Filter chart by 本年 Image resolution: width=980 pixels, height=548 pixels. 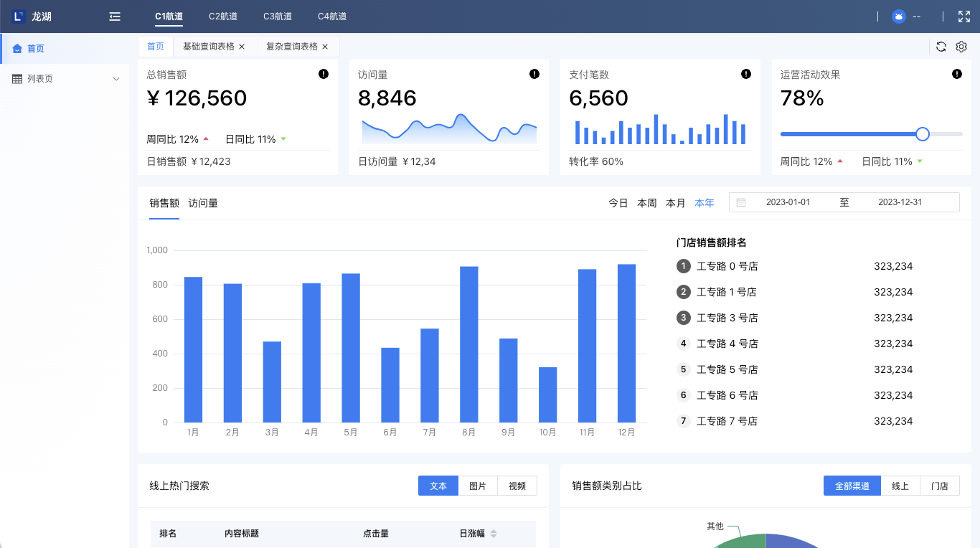pos(705,203)
